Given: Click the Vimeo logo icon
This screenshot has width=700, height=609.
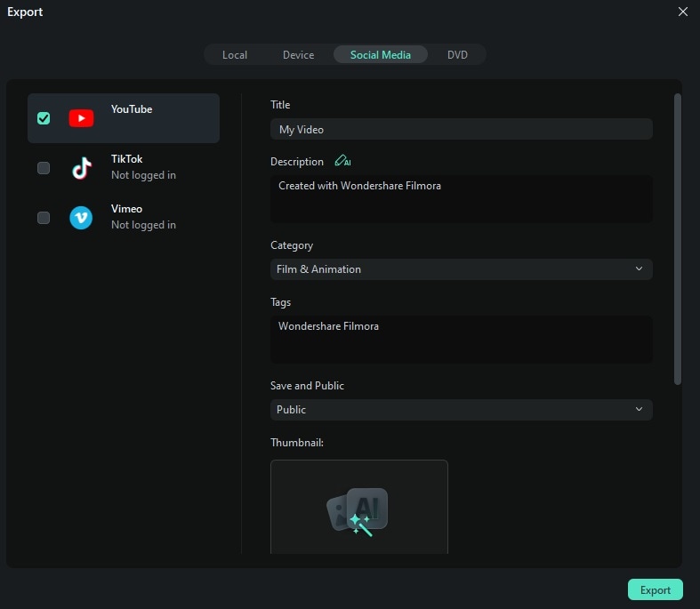Looking at the screenshot, I should (81, 218).
